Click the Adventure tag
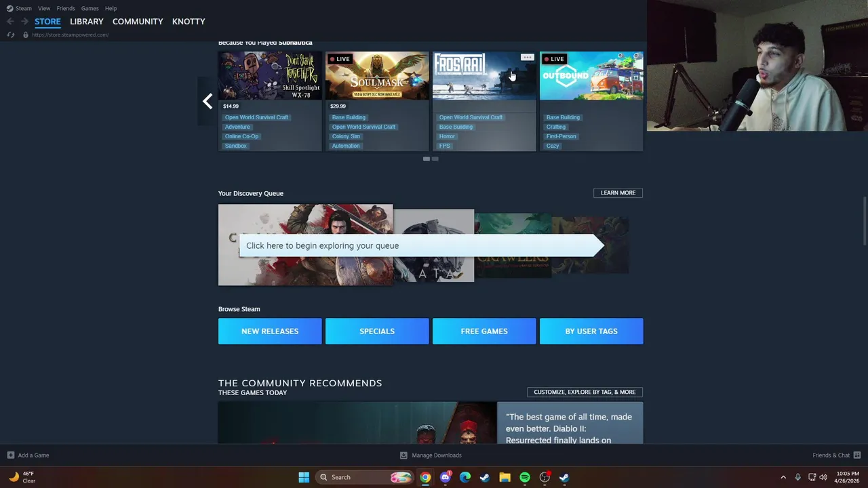This screenshot has height=488, width=868. 237,127
